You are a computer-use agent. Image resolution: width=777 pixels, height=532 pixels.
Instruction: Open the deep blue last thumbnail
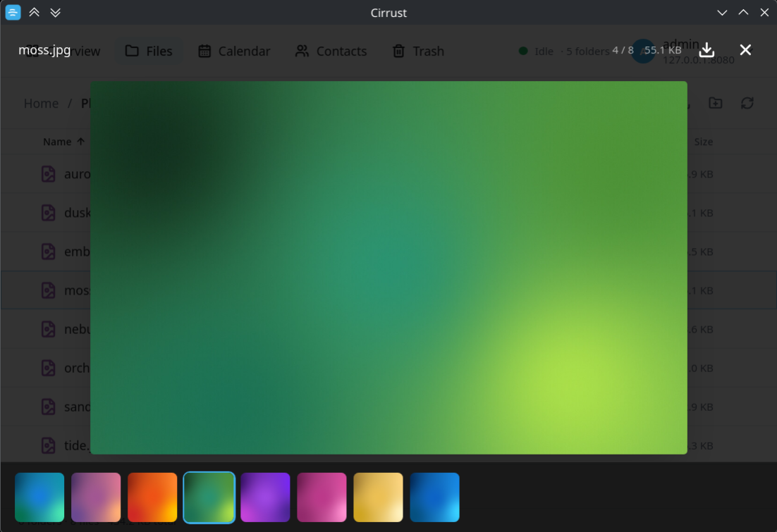[435, 497]
